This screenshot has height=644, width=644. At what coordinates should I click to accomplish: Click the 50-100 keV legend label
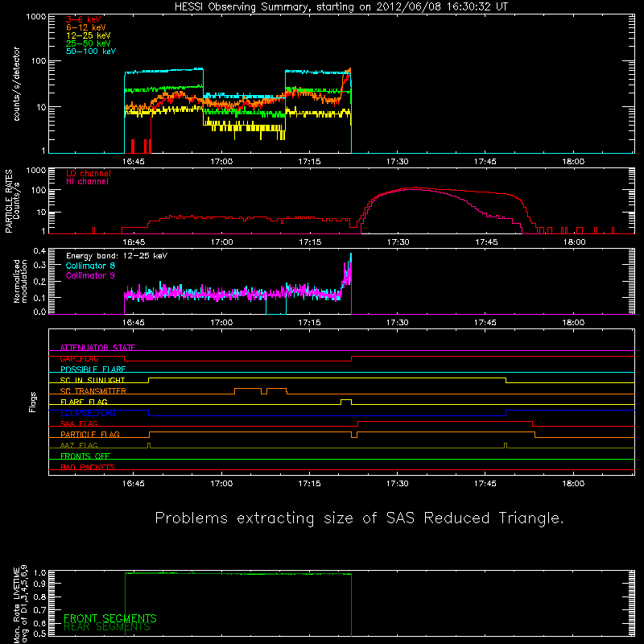91,52
